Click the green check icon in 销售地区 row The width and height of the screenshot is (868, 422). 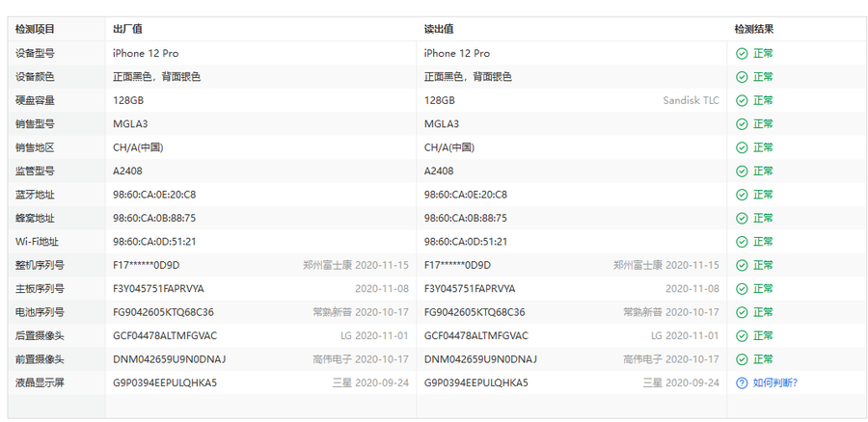pyautogui.click(x=742, y=147)
